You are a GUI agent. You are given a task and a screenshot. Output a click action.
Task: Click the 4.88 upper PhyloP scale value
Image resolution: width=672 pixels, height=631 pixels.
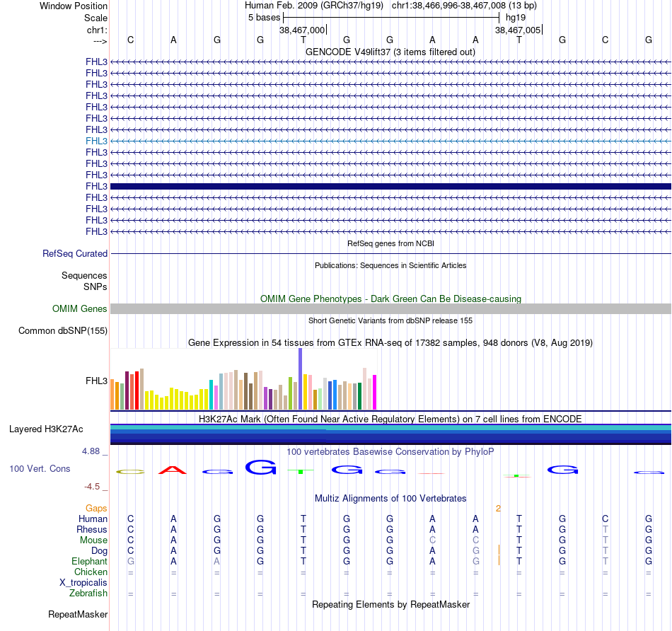click(91, 451)
